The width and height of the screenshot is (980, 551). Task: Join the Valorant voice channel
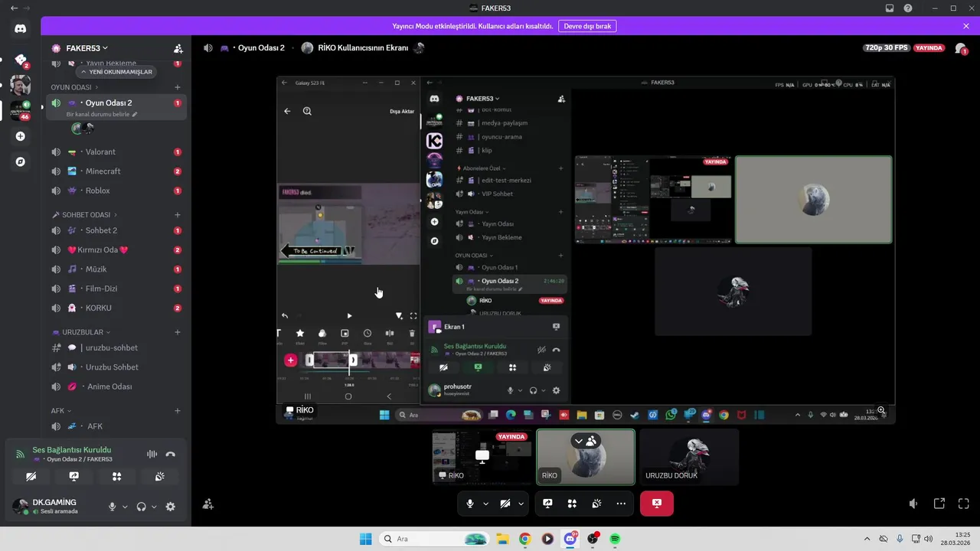click(x=116, y=152)
